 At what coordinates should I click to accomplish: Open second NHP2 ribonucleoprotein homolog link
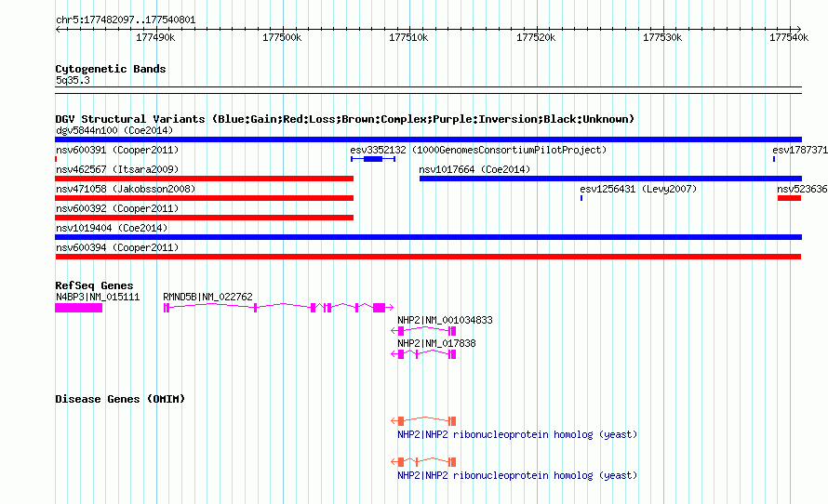pos(517,475)
